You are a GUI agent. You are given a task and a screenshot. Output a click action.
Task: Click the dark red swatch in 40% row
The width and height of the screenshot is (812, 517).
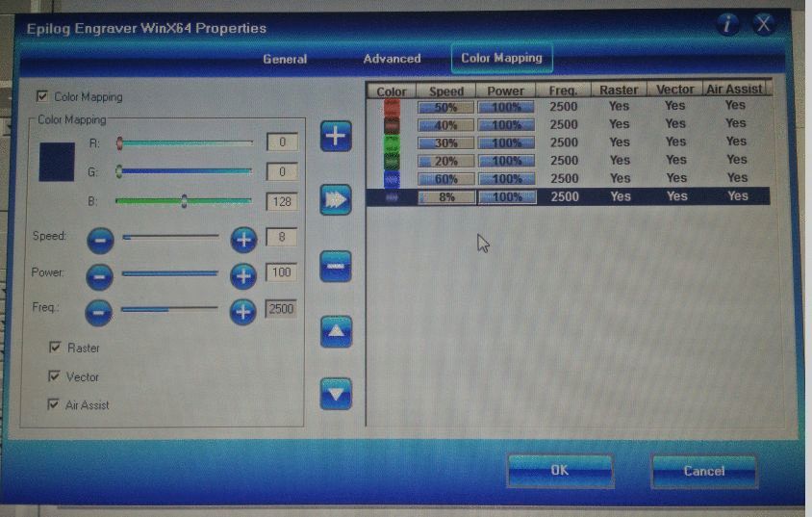click(392, 125)
